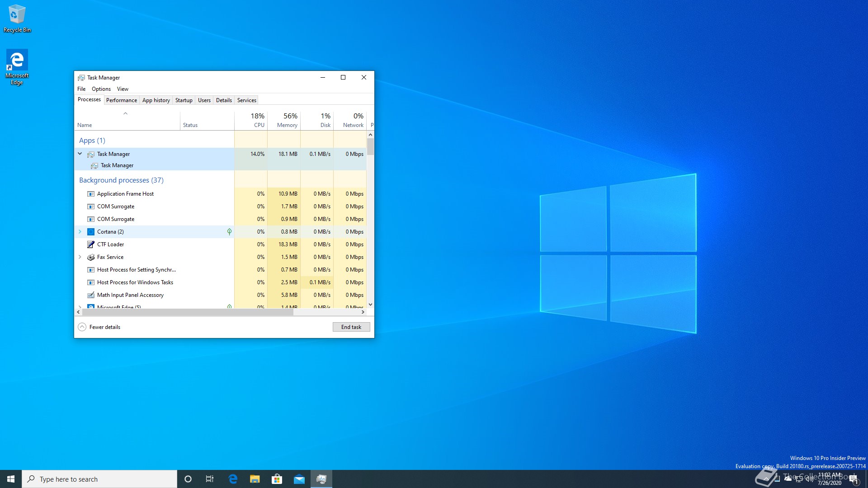Image resolution: width=868 pixels, height=488 pixels.
Task: Switch to the Users tab
Action: pyautogui.click(x=204, y=100)
